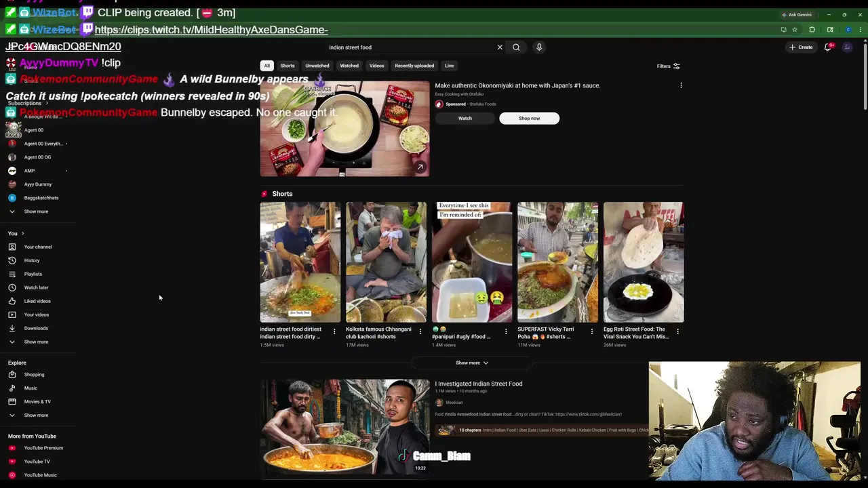Open the Chrome side panel search icon
This screenshot has height=488, width=868.
click(x=830, y=30)
